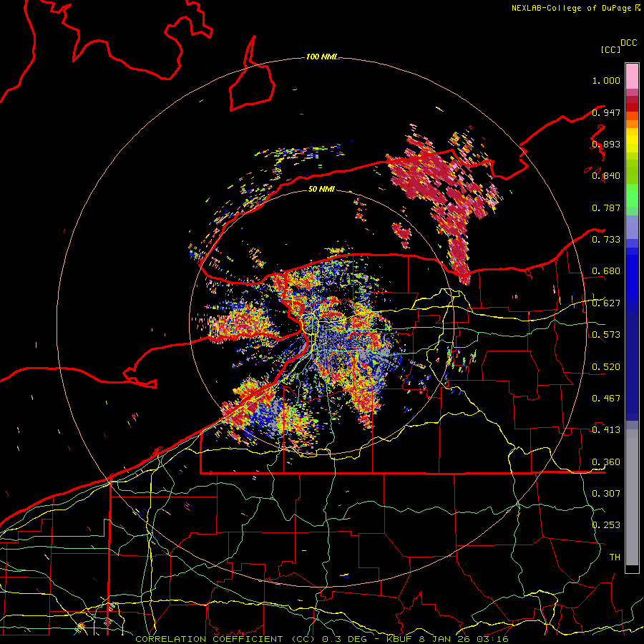
Task: Click the 0.733 color scale label
Action: pos(606,240)
